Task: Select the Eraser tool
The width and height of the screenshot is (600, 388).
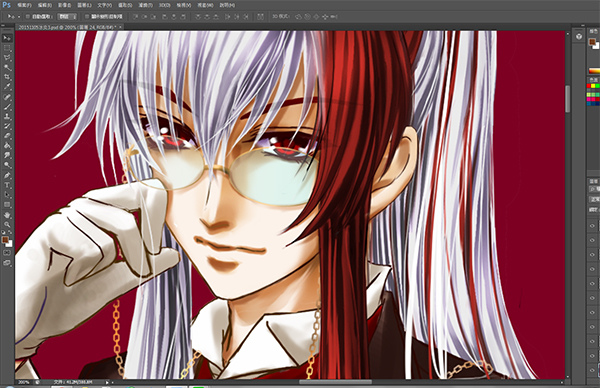Action: pyautogui.click(x=7, y=136)
